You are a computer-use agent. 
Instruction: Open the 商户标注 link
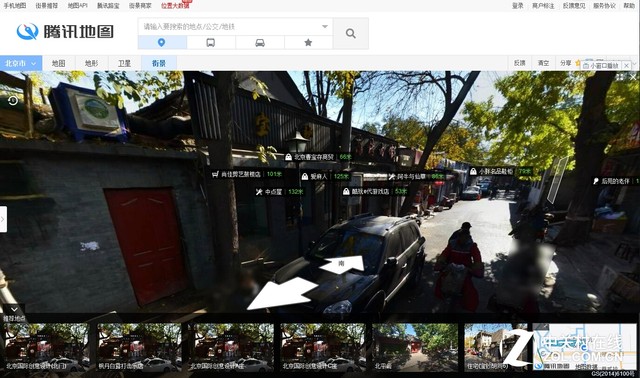tap(543, 6)
